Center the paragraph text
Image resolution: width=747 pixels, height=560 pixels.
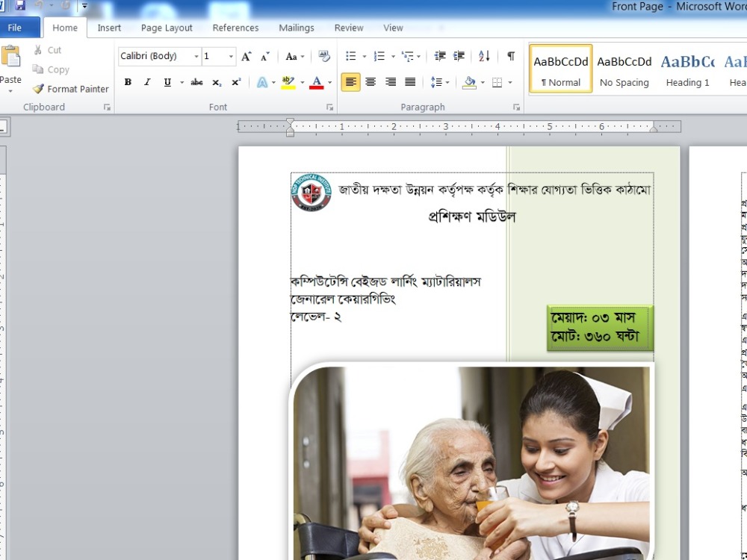[371, 82]
